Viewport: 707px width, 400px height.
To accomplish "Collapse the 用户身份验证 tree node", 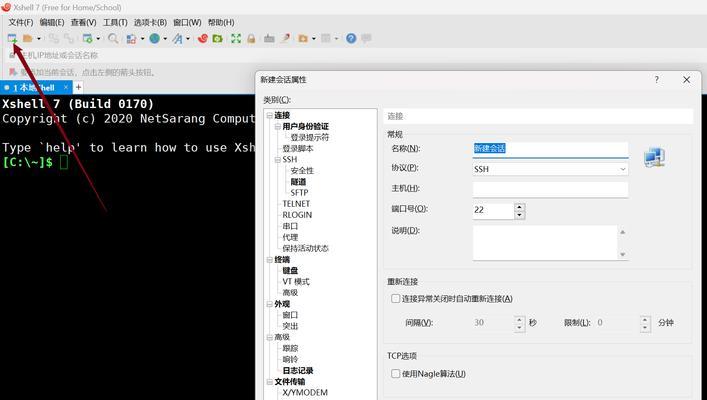I will 278,127.
